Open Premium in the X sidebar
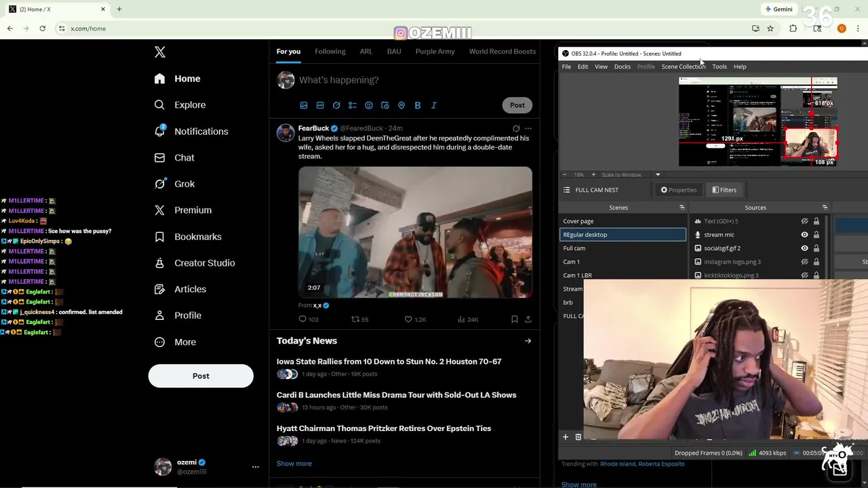 183,210
